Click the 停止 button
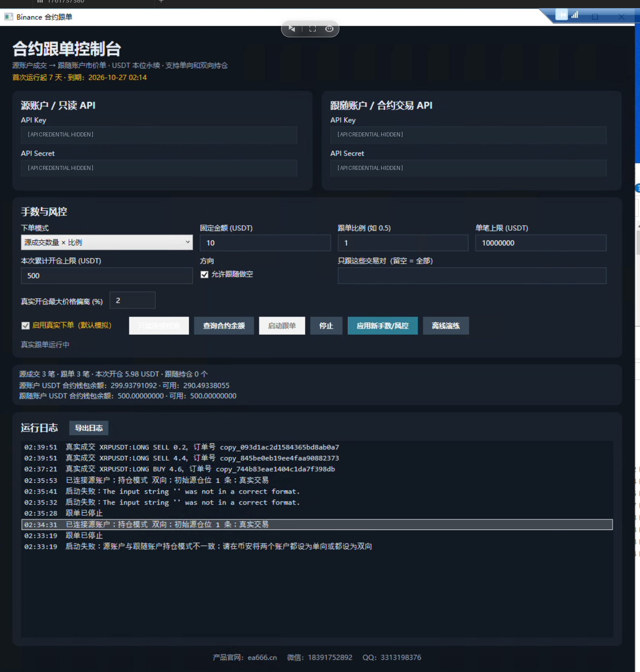This screenshot has height=672, width=640. [326, 326]
